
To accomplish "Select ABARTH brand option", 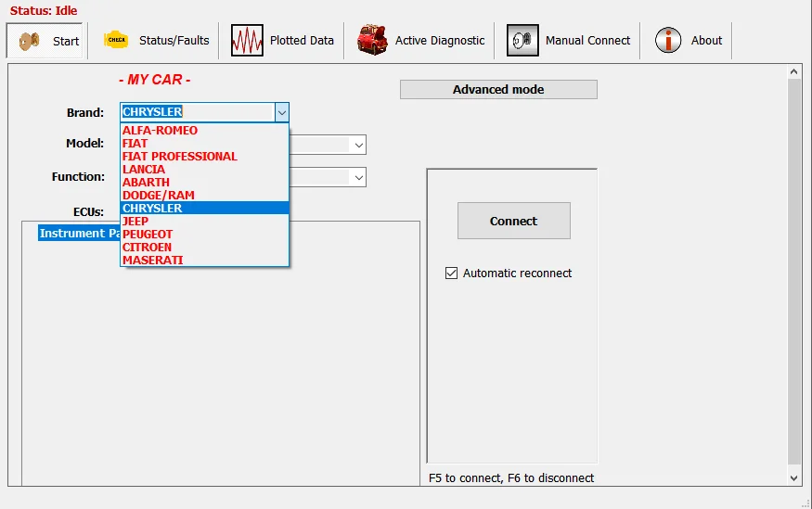I will pos(204,182).
